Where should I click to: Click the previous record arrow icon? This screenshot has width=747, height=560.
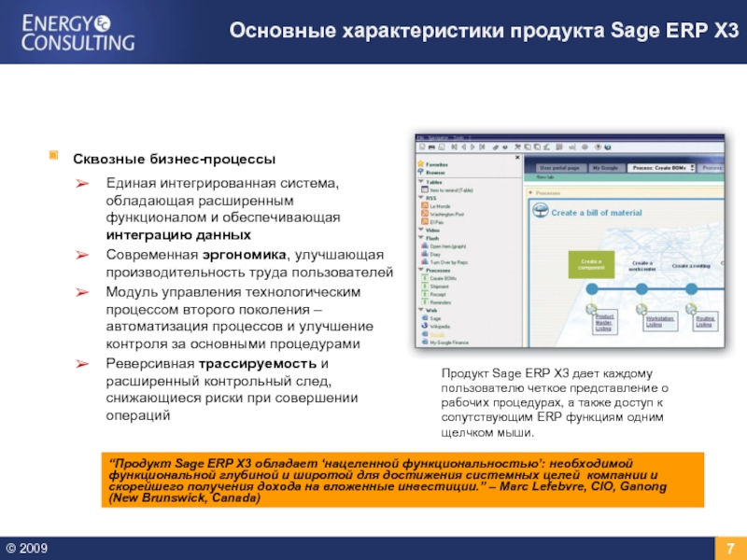pyautogui.click(x=464, y=147)
